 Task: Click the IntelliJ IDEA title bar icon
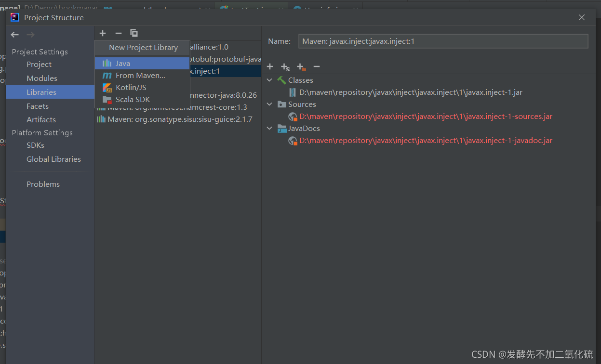[x=15, y=17]
